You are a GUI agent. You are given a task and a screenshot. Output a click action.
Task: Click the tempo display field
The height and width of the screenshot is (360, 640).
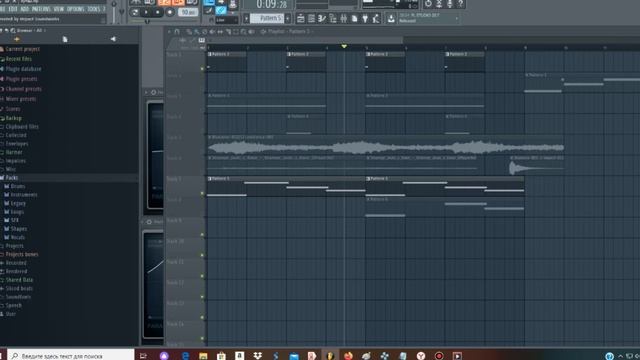click(188, 12)
